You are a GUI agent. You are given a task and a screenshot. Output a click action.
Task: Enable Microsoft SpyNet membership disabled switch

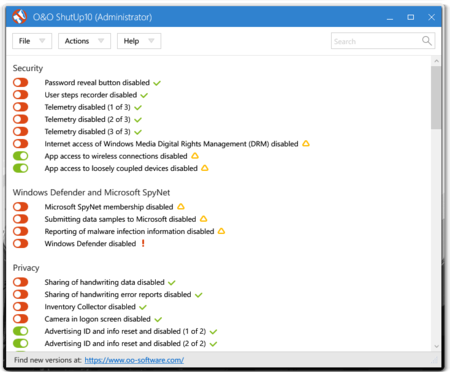click(x=21, y=207)
